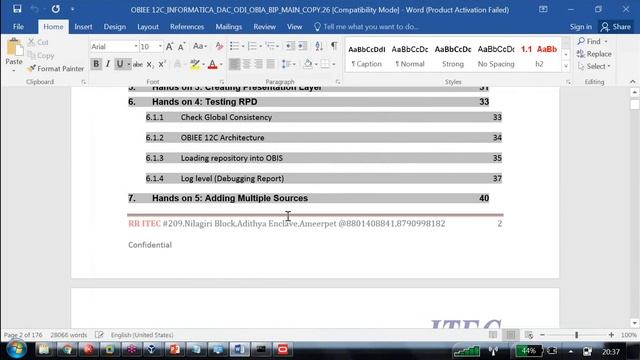Screen dimensions: 640x360
Task: Click the Word icon in Windows taskbar
Action: 239,350
